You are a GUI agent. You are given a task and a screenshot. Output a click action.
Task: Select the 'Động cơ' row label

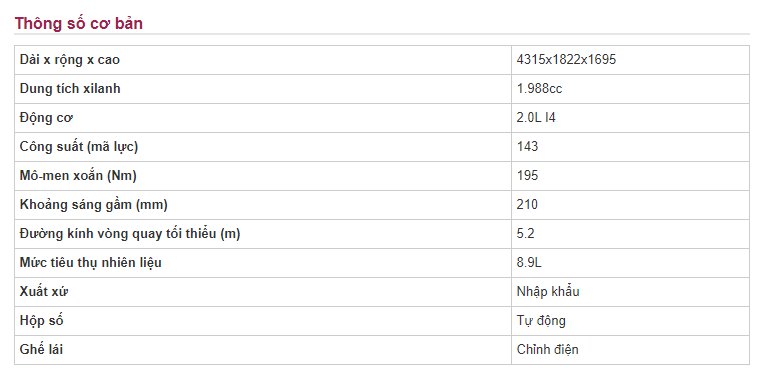pos(46,118)
